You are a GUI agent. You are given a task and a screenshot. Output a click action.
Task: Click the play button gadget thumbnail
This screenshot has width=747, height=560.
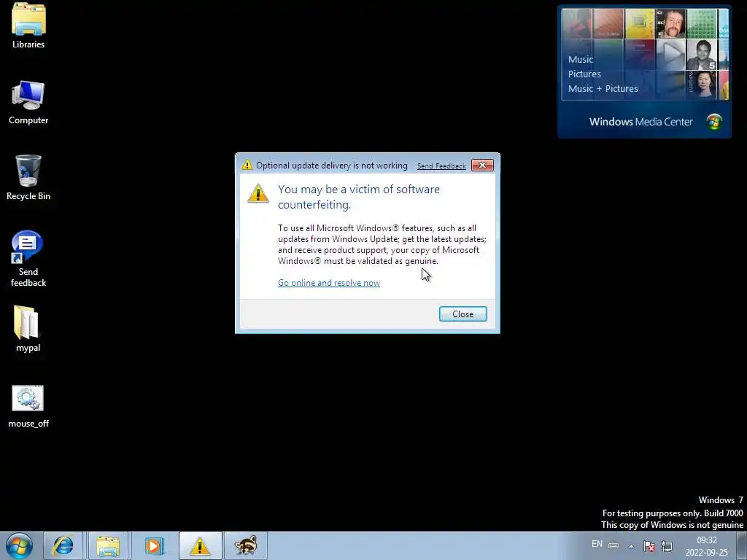coord(671,54)
